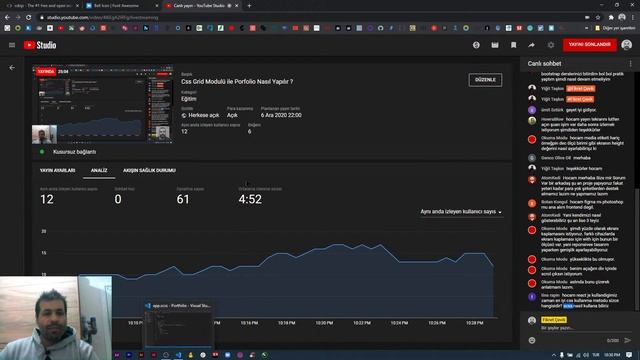Click the microphone icon in system tray
640x360 pixels.
(562, 355)
